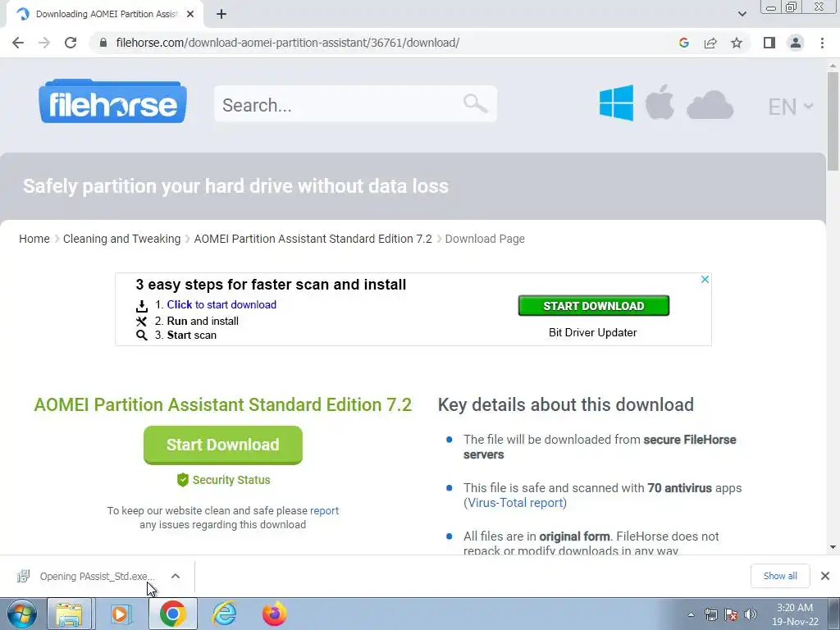Expand the EN language dropdown

[x=791, y=107]
